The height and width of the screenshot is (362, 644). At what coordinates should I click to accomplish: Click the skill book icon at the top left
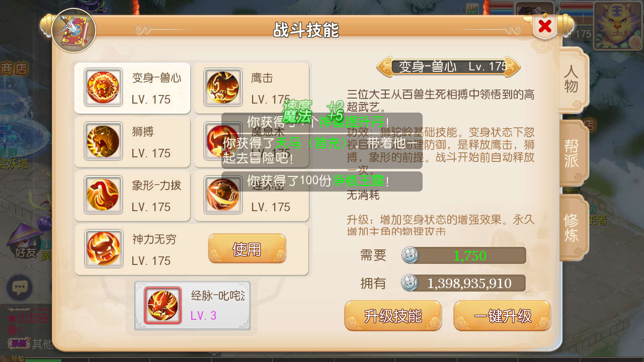coord(74,30)
